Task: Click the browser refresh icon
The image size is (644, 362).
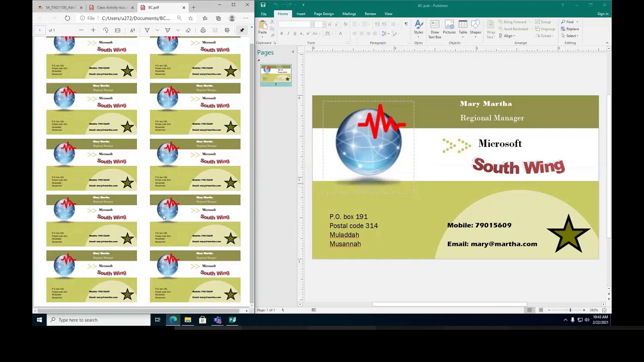Action: [67, 18]
